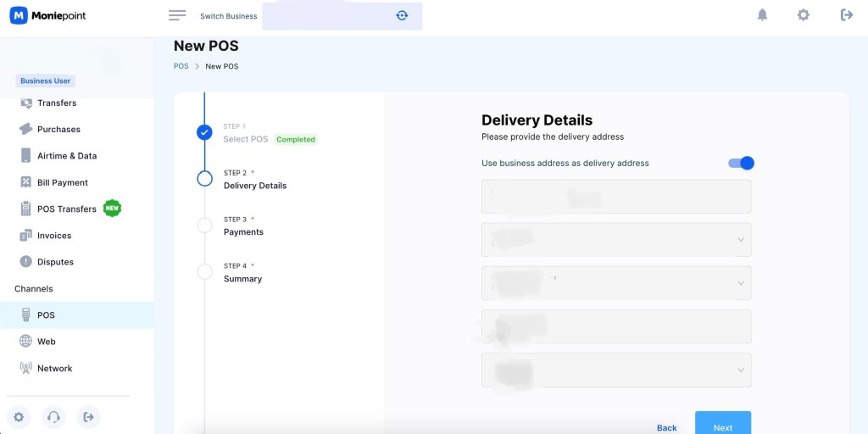Click the first delivery address input field
Viewport: 868px width, 434px height.
(x=616, y=197)
